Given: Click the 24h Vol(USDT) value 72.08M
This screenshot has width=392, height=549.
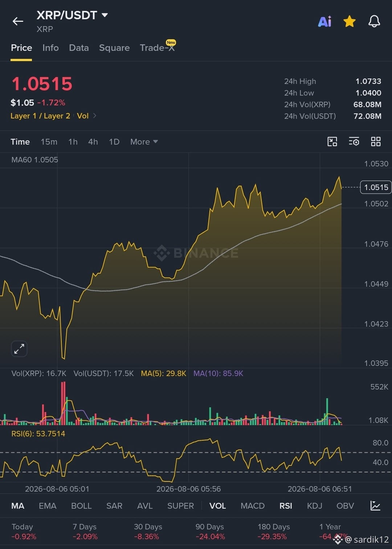Looking at the screenshot, I should coord(367,116).
